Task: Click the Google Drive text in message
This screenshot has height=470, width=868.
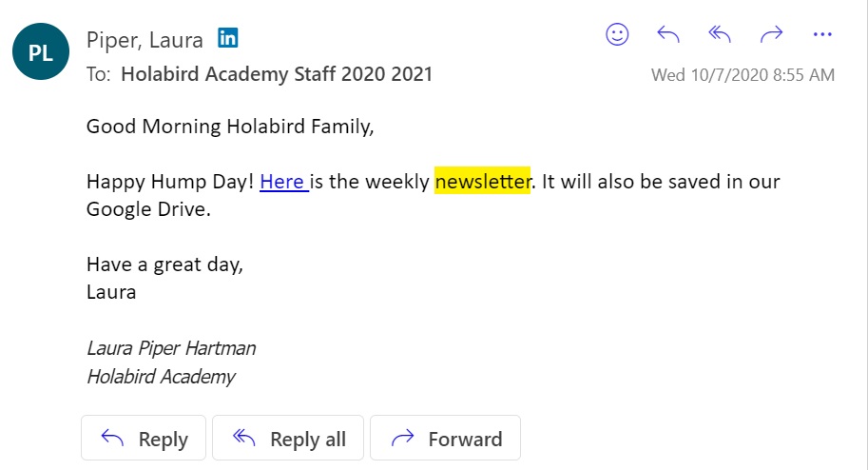Action: tap(147, 209)
